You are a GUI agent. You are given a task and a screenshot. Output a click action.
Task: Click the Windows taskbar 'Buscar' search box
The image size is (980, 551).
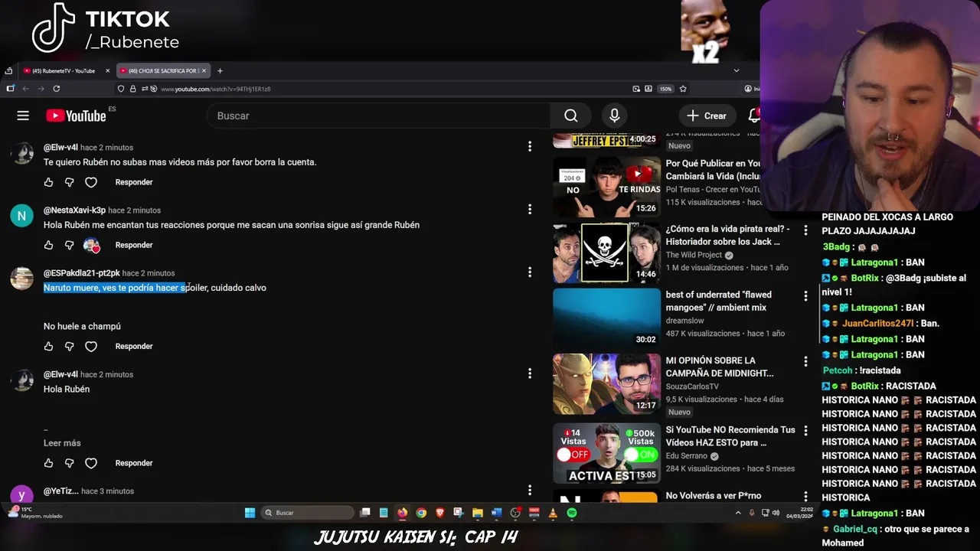[x=307, y=513]
